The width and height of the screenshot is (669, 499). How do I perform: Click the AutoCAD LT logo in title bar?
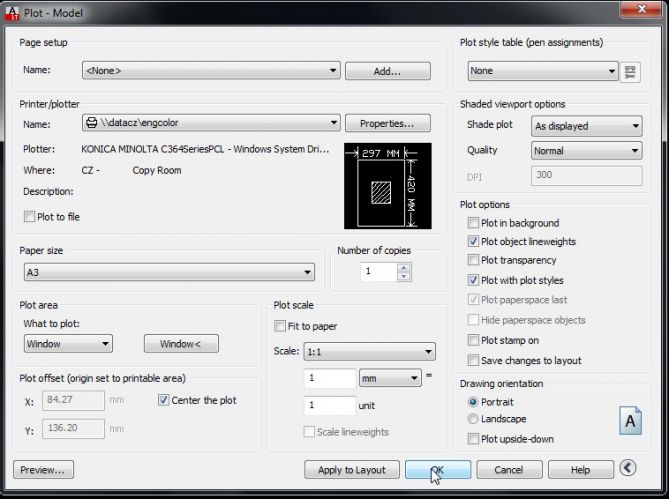[x=12, y=13]
